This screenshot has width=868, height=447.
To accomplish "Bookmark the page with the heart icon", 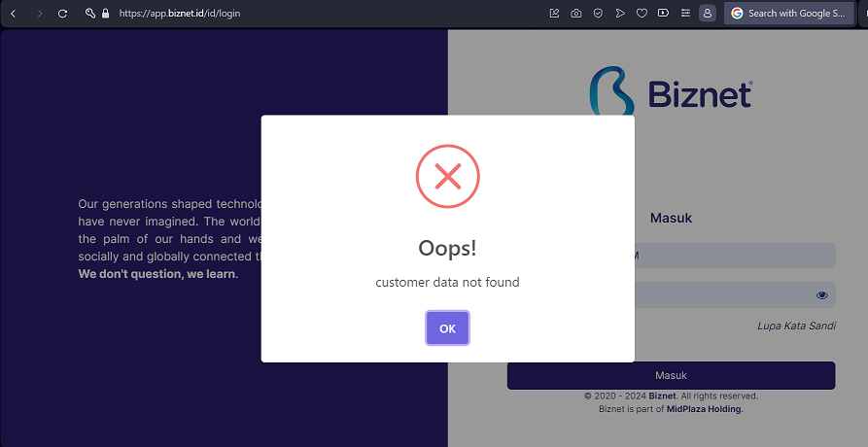I will (642, 14).
